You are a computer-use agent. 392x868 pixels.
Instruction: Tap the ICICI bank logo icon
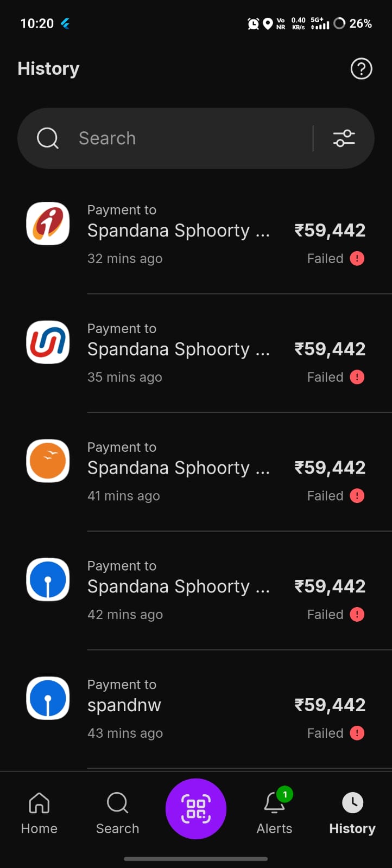pos(48,224)
